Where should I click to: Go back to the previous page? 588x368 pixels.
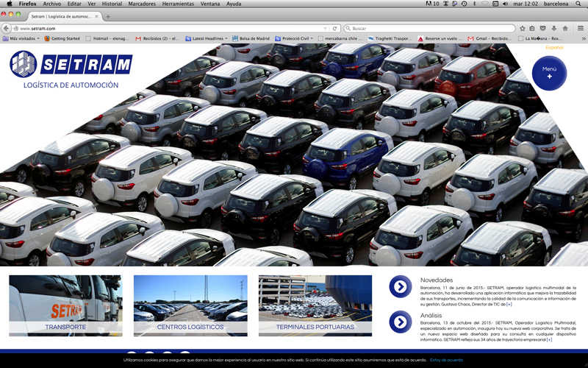click(x=7, y=28)
